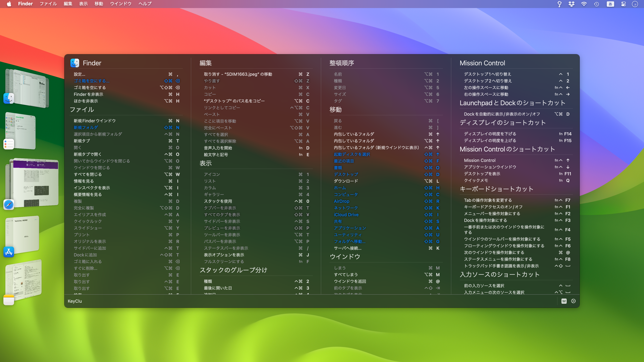Click the leftmost menu bar status icon

pyautogui.click(x=559, y=4)
